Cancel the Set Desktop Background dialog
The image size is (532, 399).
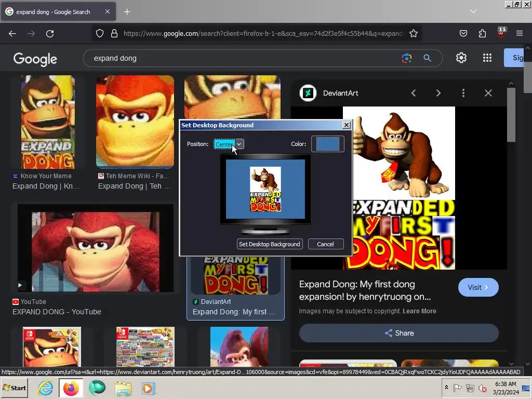pos(325,244)
